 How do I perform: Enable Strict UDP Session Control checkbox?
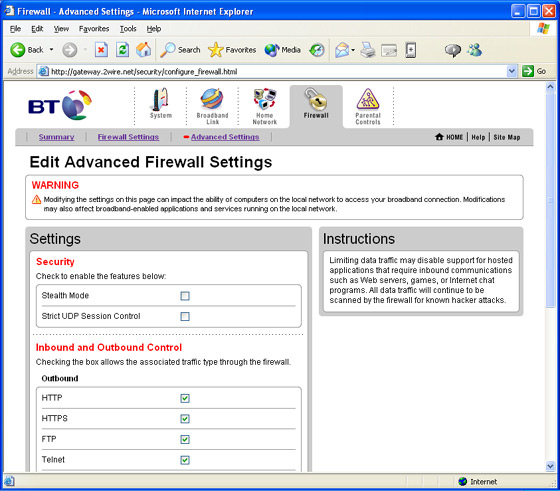[x=185, y=316]
